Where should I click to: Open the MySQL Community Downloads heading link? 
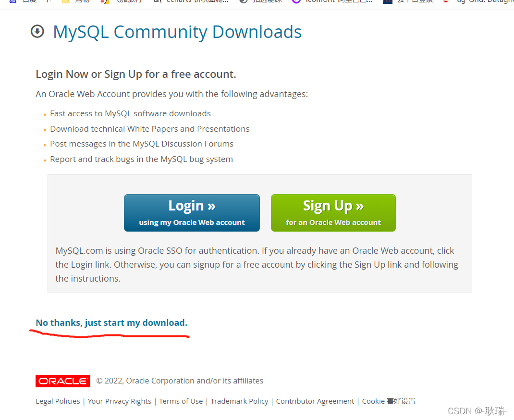[x=177, y=32]
